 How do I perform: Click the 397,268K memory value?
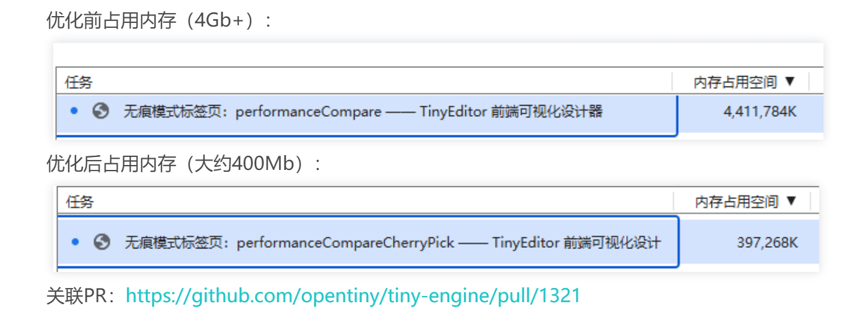[767, 243]
